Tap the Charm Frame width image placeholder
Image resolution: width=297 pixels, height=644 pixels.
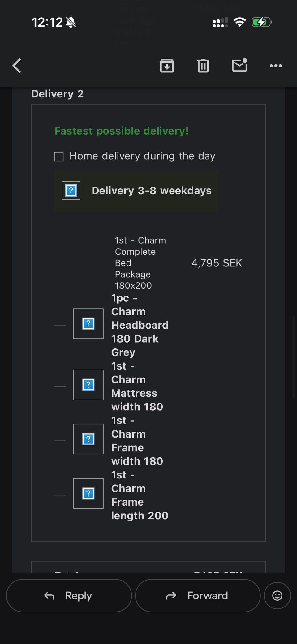[x=88, y=439]
